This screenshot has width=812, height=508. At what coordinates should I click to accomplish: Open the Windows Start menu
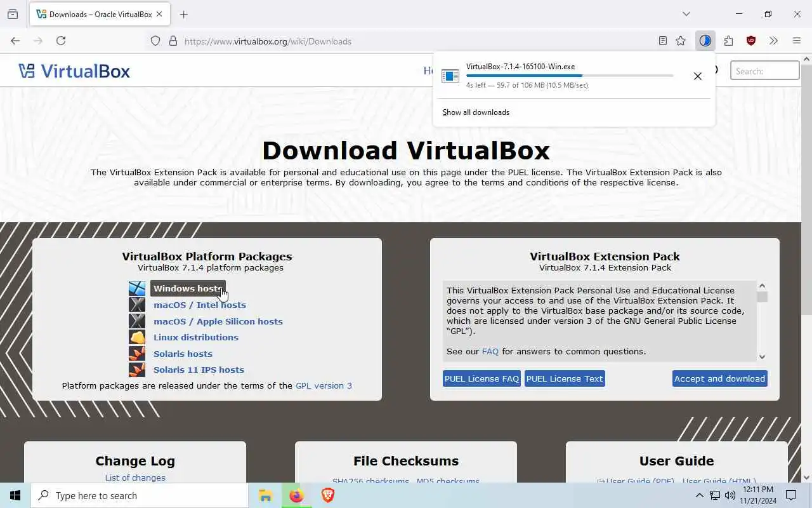click(x=15, y=495)
